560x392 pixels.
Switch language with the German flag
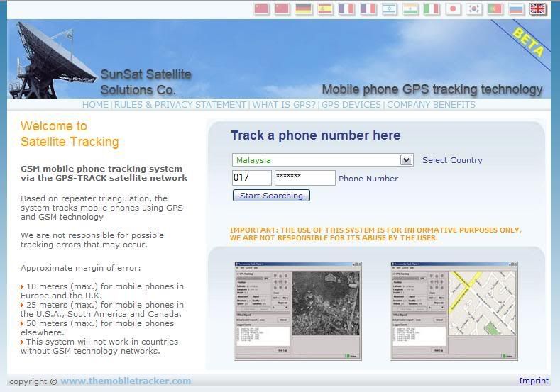pos(304,9)
